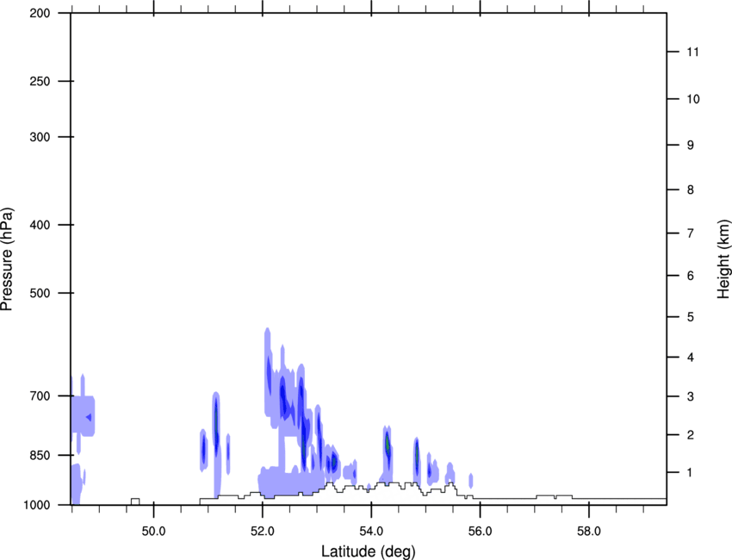Click the 700 pressure tick label
Image resolution: width=732 pixels, height=560 pixels.
(40, 396)
